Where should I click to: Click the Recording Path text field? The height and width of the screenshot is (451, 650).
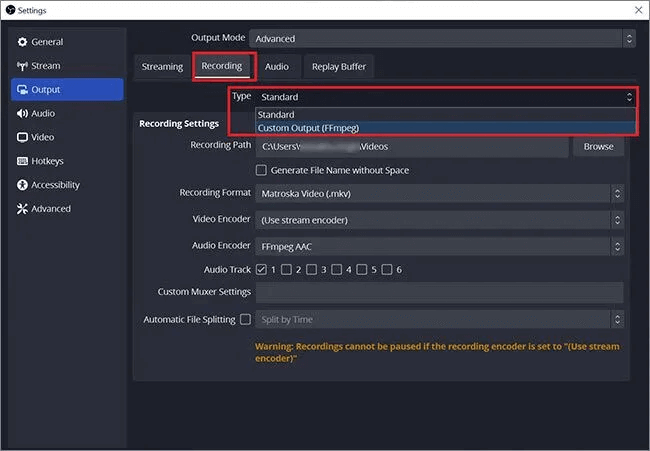[412, 147]
